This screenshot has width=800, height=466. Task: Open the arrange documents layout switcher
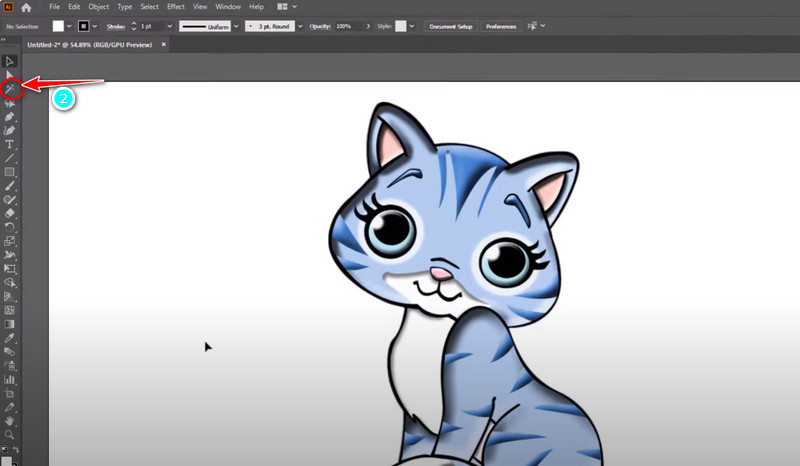(286, 7)
